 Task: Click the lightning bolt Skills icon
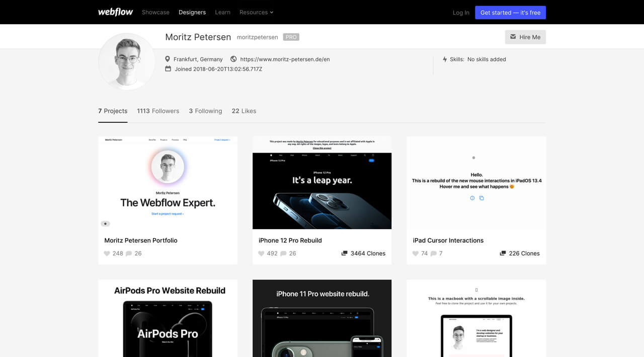[x=445, y=59]
